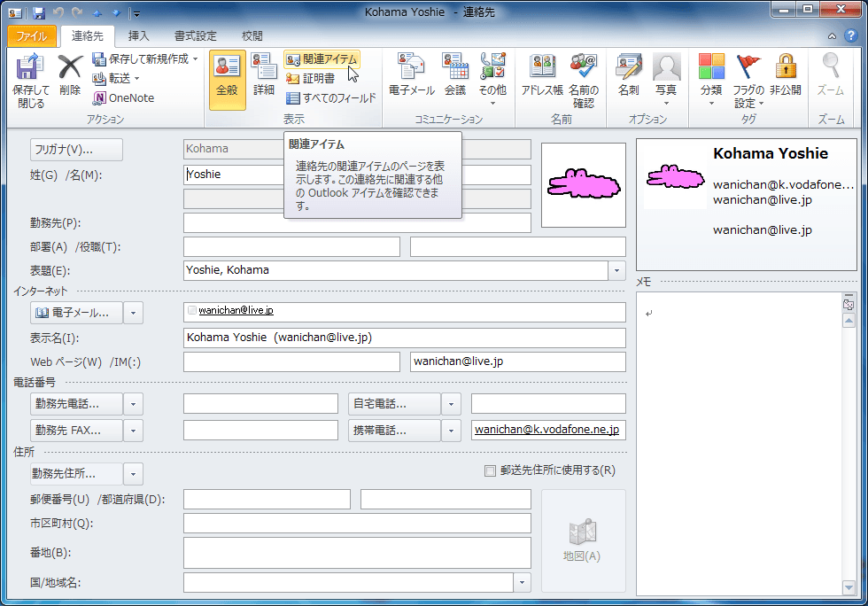This screenshot has width=868, height=606.
Task: Open フラグの設定 follow-up flag menu
Action: (x=748, y=81)
